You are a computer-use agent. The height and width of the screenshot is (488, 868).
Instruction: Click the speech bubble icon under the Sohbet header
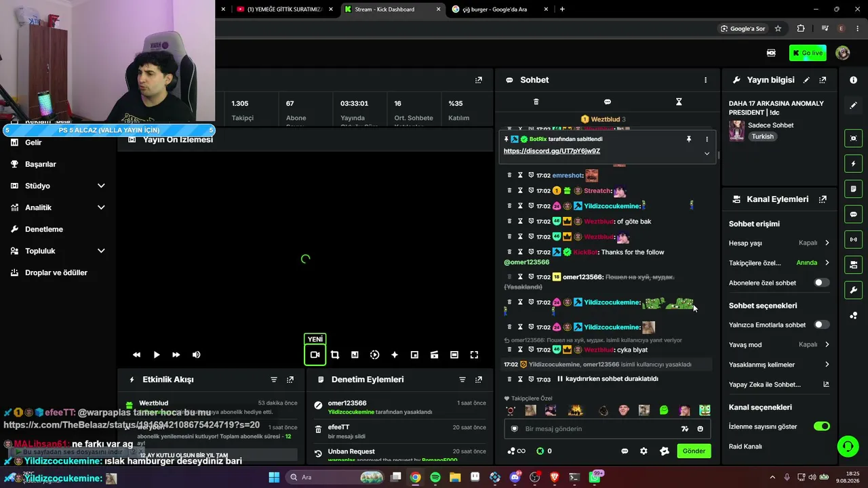608,102
